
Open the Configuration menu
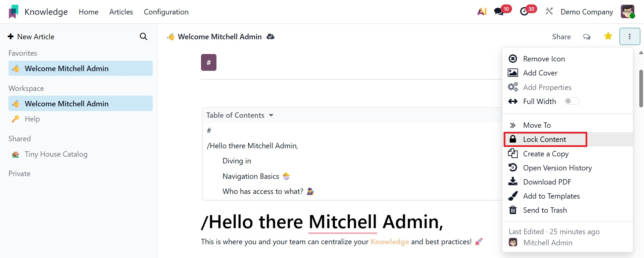pos(166,12)
